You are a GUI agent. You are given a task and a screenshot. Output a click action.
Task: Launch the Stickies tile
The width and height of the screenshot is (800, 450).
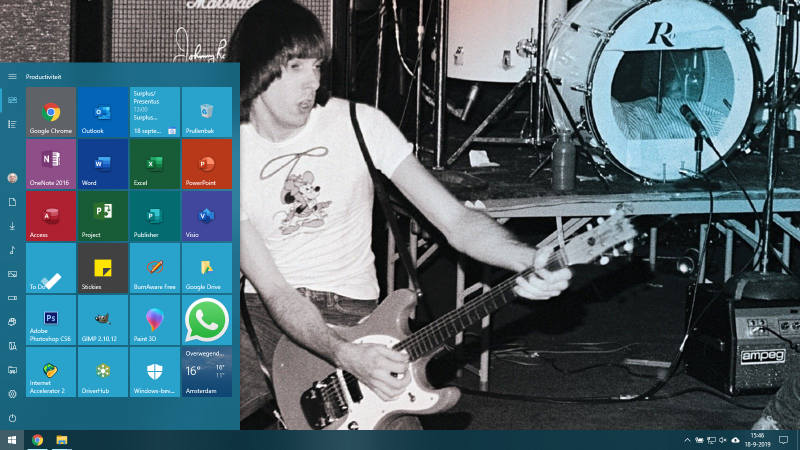(103, 268)
